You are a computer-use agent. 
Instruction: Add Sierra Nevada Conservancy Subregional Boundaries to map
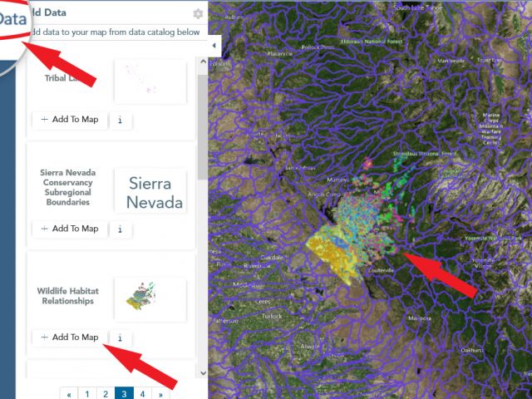[x=70, y=229]
